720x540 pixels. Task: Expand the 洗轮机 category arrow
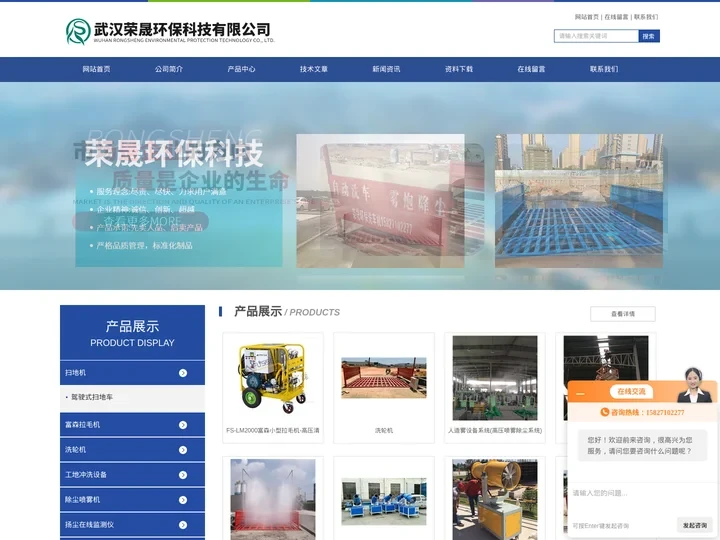click(183, 450)
